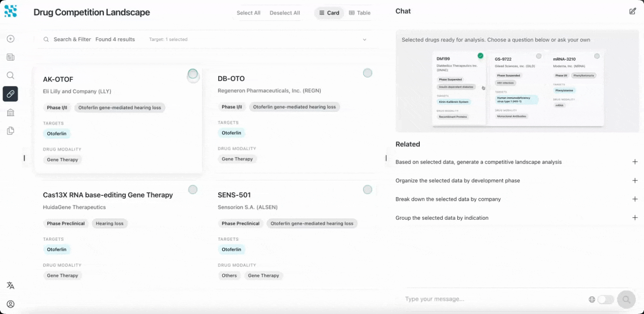The height and width of the screenshot is (314, 644).
Task: Select the AK-OTOF card checkbox
Action: [193, 74]
